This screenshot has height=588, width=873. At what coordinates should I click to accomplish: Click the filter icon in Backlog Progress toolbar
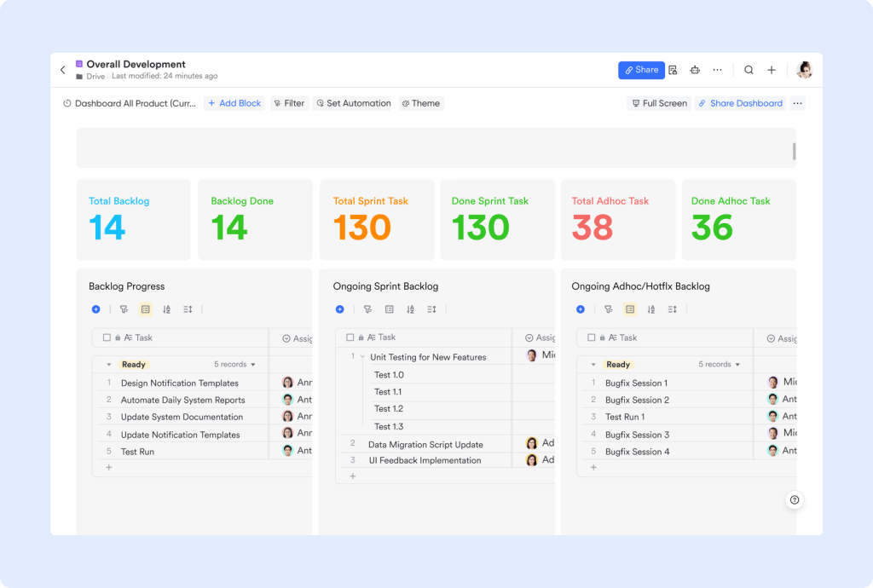(124, 309)
